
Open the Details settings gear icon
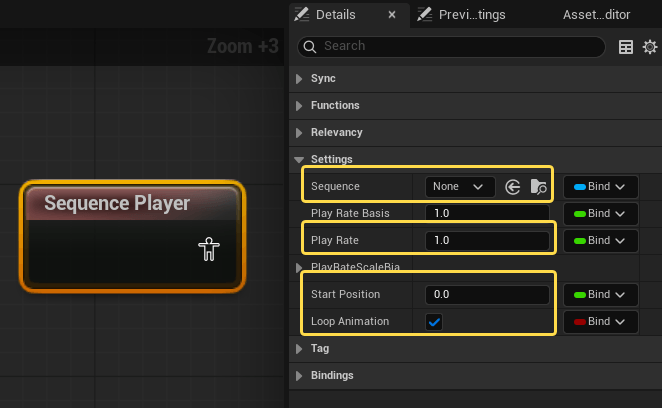pyautogui.click(x=650, y=47)
